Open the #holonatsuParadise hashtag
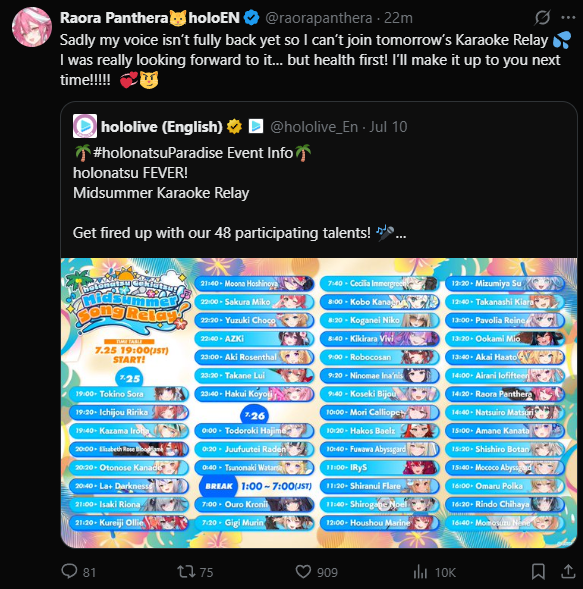Image resolution: width=583 pixels, height=589 pixels. click(193, 153)
